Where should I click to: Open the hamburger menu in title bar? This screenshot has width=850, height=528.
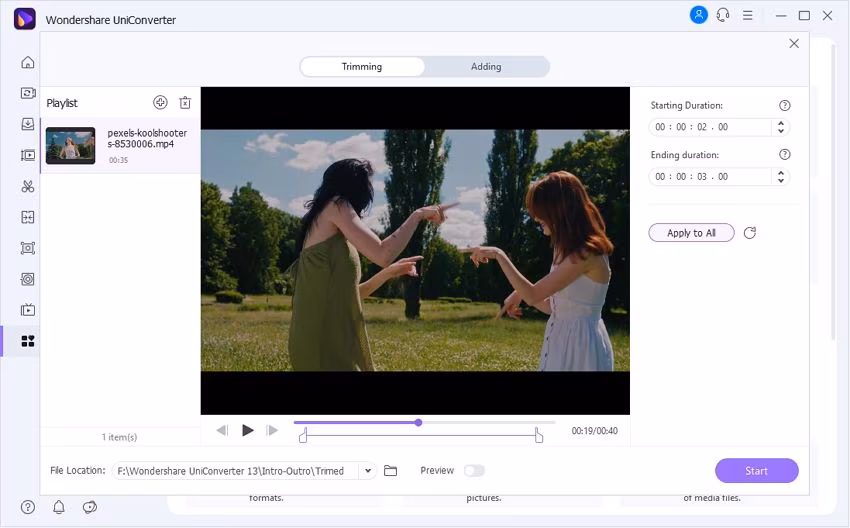click(748, 16)
